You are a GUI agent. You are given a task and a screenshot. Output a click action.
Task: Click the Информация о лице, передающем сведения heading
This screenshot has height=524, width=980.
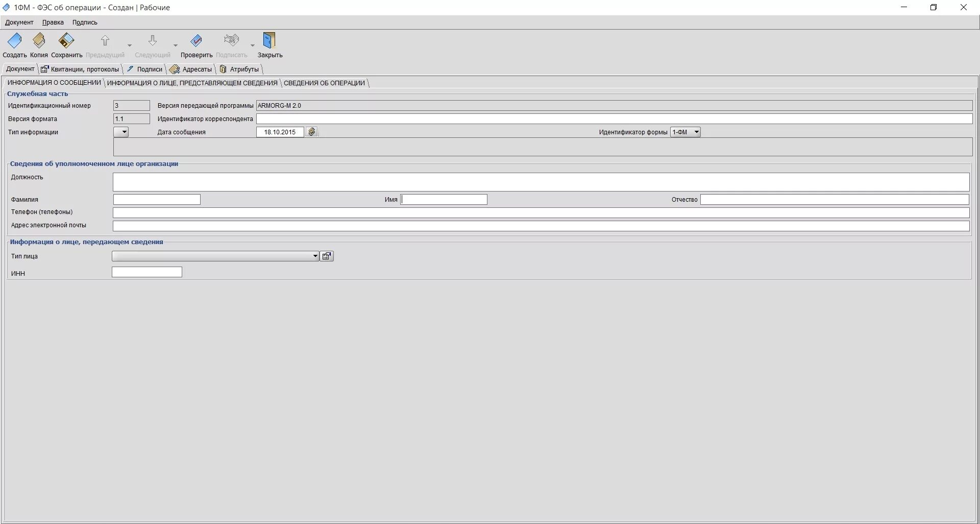(x=86, y=242)
